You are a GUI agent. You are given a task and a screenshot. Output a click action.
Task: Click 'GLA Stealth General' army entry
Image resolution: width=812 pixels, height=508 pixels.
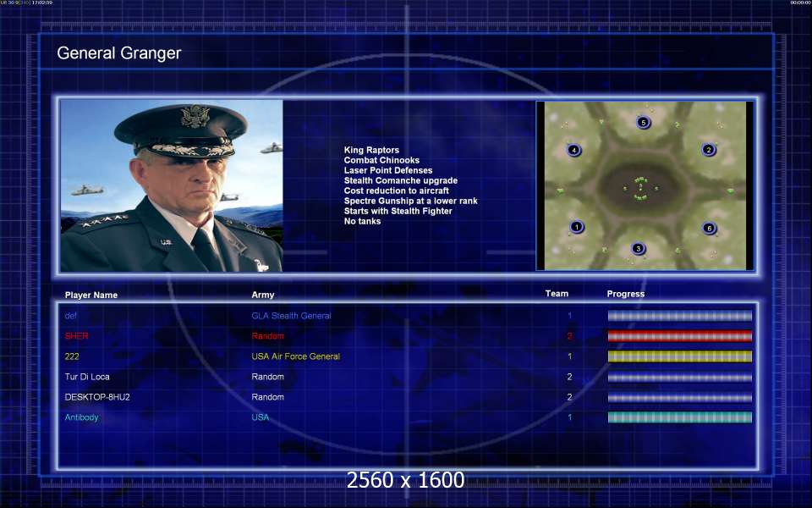pos(291,316)
